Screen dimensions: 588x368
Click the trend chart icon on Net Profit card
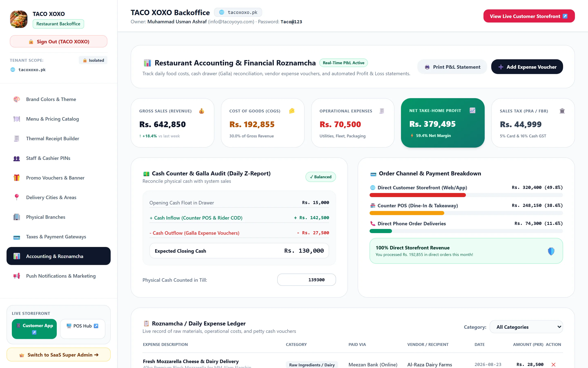click(x=472, y=110)
